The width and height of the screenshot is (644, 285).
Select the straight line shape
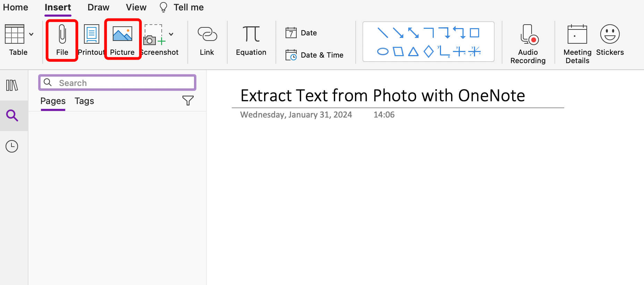click(x=383, y=33)
